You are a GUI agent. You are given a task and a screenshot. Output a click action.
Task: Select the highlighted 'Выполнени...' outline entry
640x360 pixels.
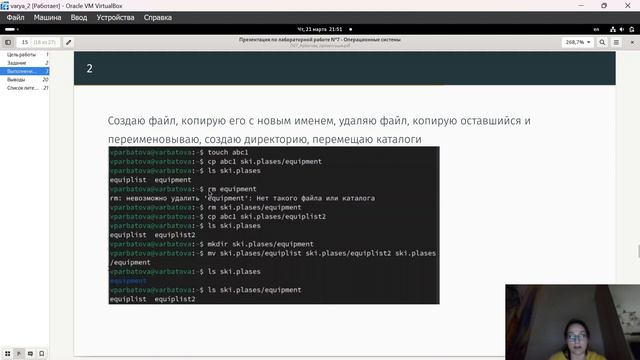[25, 71]
